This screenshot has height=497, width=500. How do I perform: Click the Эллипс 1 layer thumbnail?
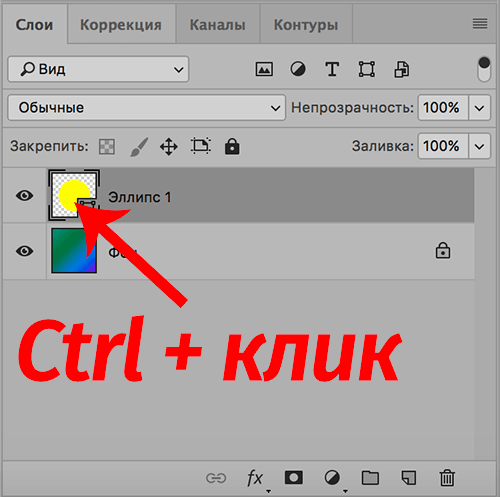tap(74, 195)
